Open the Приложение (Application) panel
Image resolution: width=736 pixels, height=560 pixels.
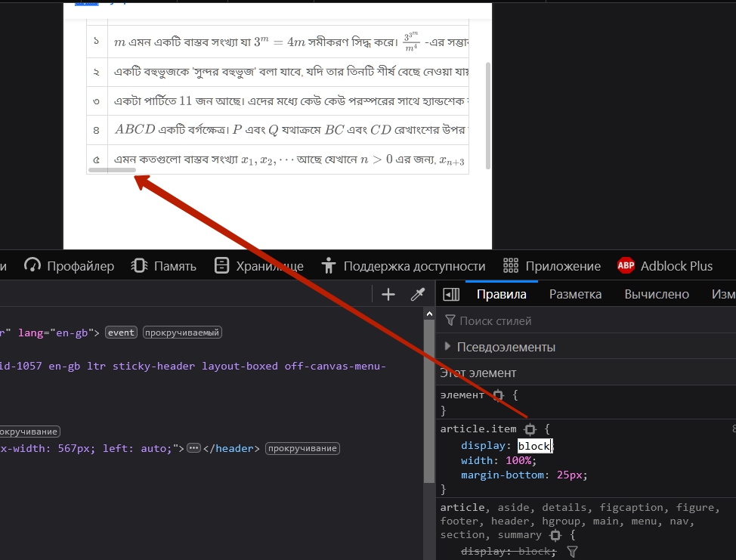click(552, 266)
